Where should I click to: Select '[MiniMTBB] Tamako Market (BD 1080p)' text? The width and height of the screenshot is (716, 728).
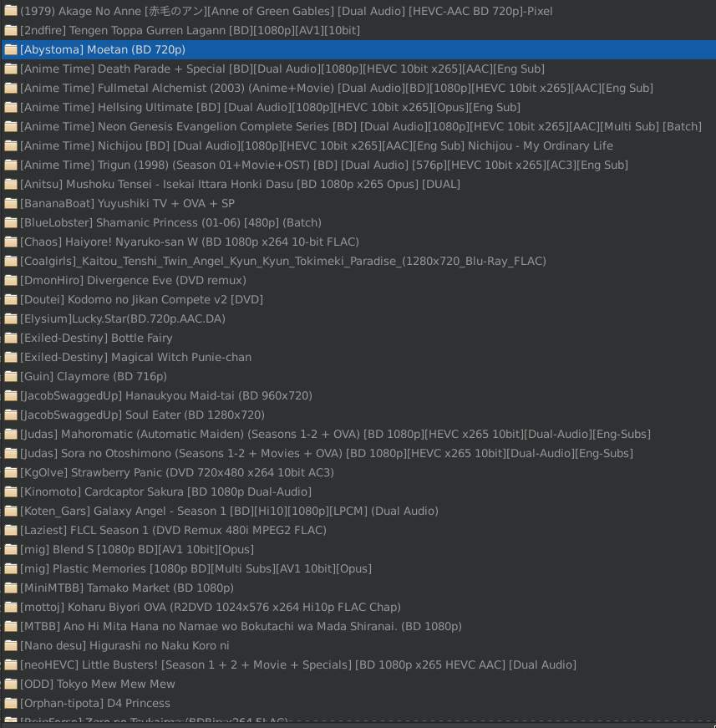click(127, 588)
